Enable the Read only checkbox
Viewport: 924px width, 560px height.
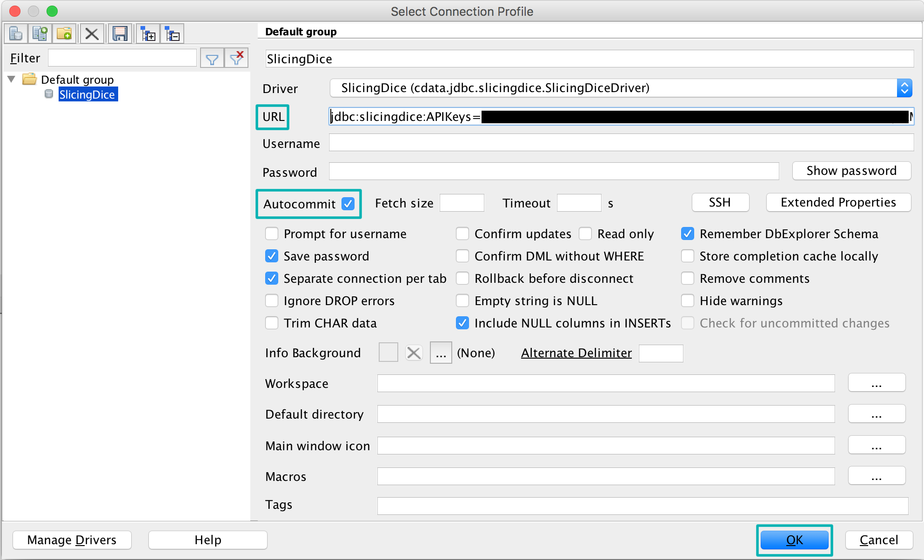coord(585,233)
